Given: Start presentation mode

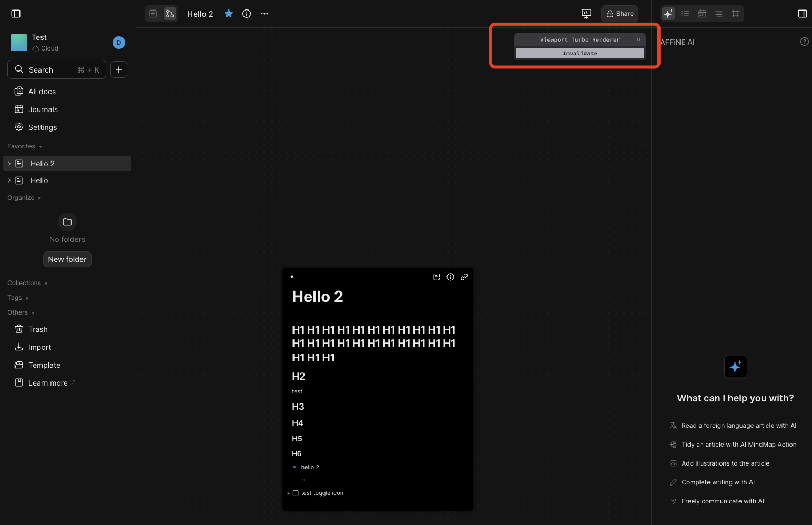Looking at the screenshot, I should point(586,14).
